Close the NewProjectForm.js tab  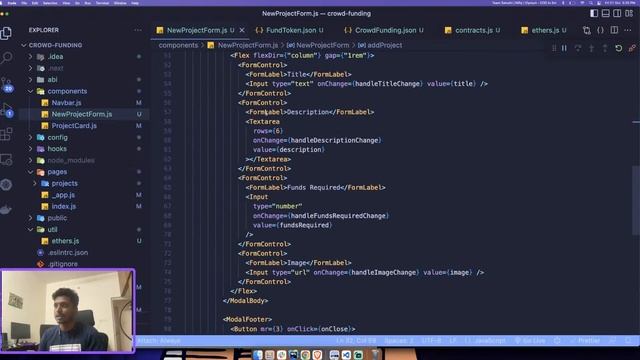click(x=242, y=30)
